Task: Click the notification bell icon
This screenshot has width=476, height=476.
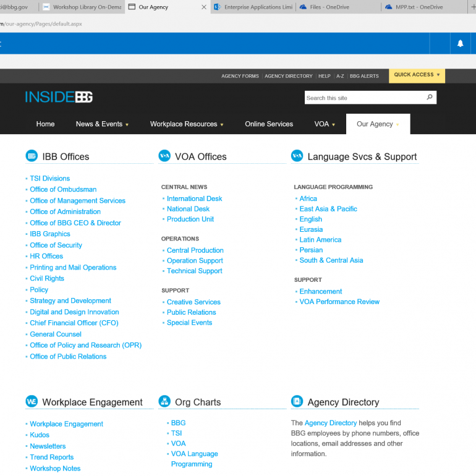Action: tap(460, 43)
